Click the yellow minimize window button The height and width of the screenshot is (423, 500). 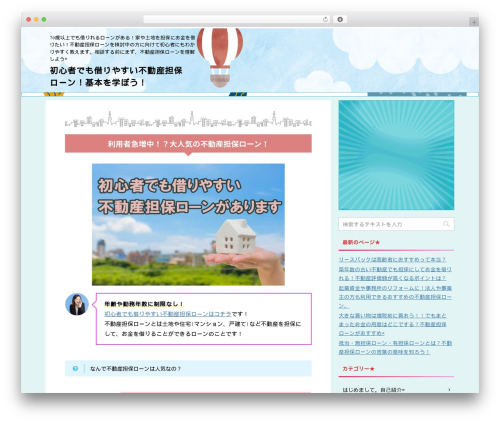[36, 19]
